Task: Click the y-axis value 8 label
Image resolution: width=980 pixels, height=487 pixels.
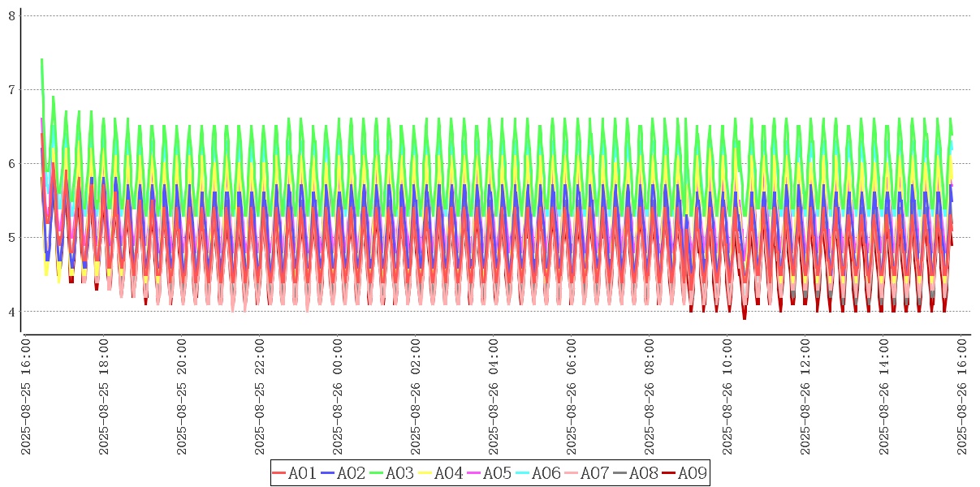Action: [x=12, y=15]
